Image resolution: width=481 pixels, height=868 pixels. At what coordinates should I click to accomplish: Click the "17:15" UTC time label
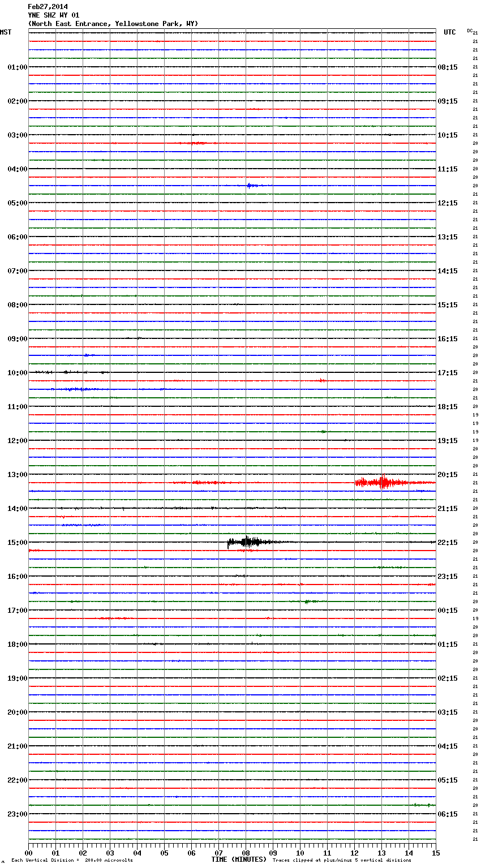click(448, 373)
